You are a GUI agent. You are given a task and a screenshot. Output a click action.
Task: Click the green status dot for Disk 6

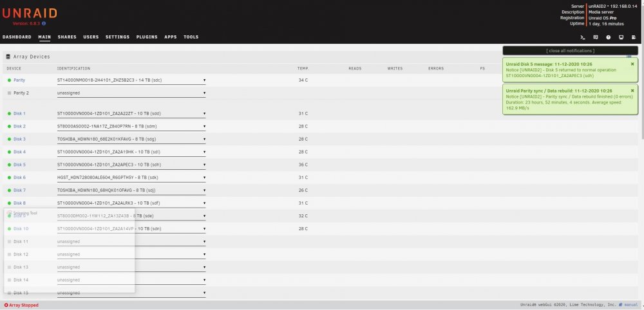[x=10, y=178]
